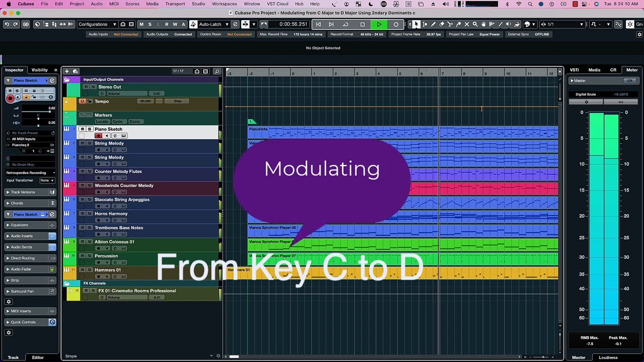This screenshot has height=362, width=644.
Task: Toggle global Solo S in toolbar
Action: (150, 24)
